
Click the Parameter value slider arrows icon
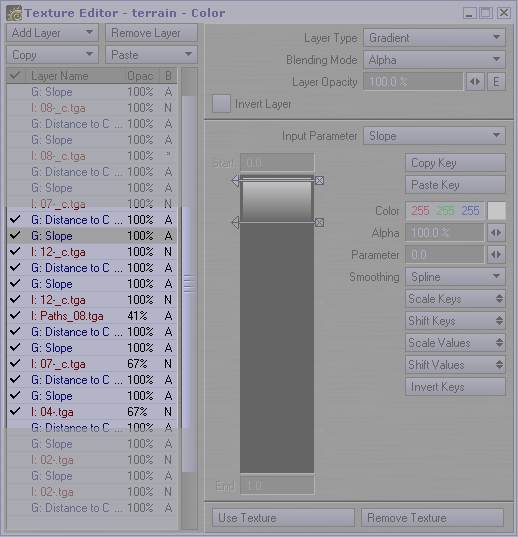coord(496,255)
